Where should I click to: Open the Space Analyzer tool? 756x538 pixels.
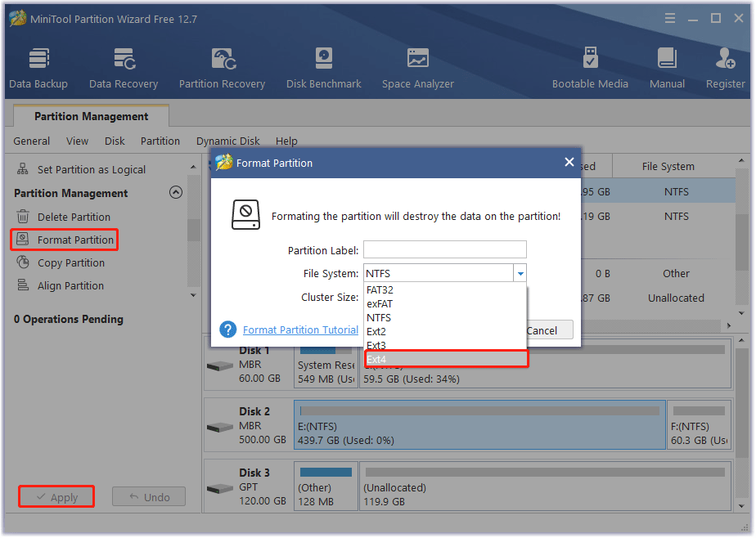tap(417, 68)
